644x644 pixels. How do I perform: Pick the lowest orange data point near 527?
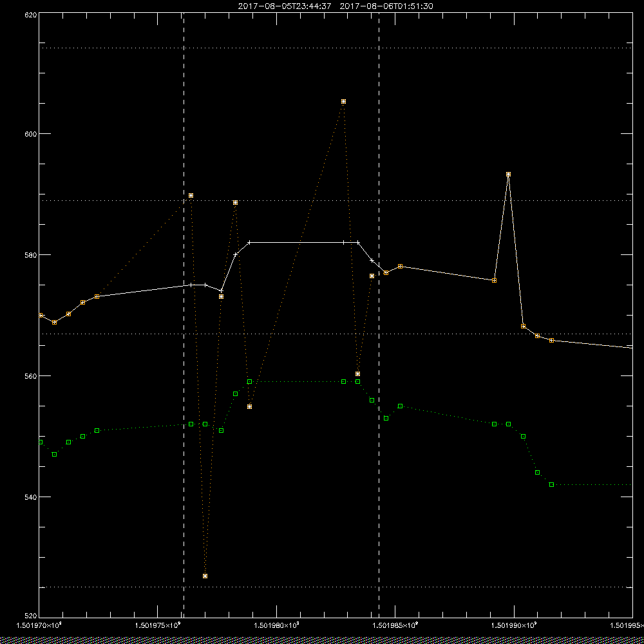pos(205,576)
